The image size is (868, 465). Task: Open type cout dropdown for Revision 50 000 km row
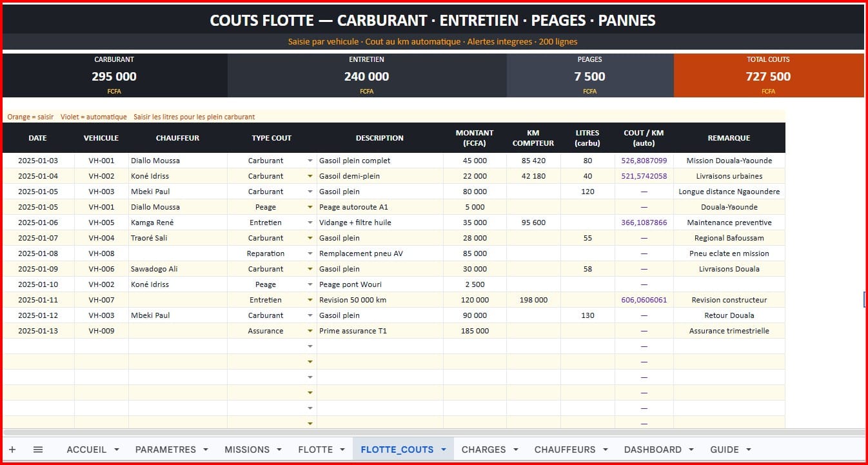(310, 300)
